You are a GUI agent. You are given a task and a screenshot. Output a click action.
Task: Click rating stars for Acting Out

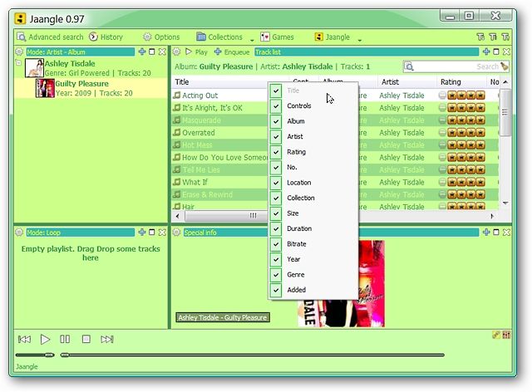(466, 96)
